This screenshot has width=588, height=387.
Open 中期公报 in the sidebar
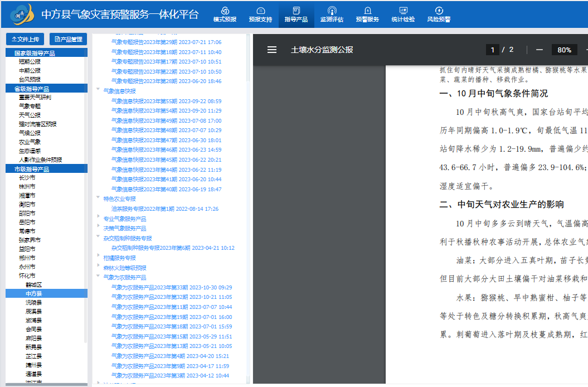(30, 71)
